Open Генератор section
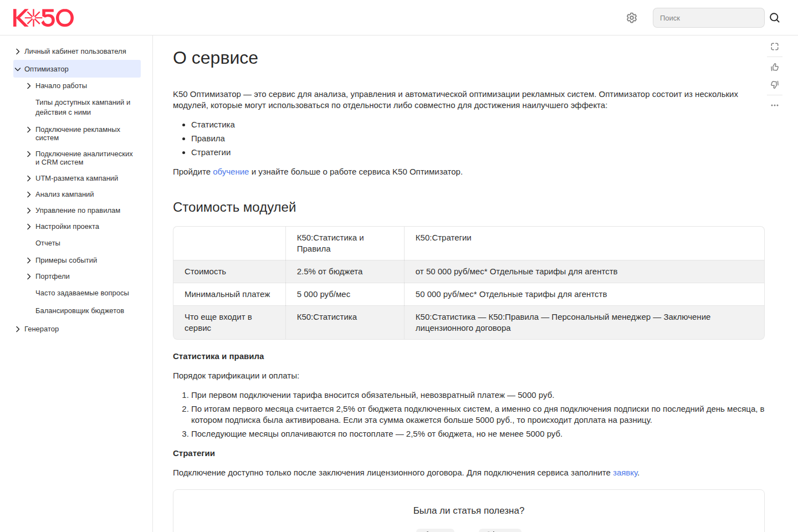The image size is (798, 532). pyautogui.click(x=42, y=329)
